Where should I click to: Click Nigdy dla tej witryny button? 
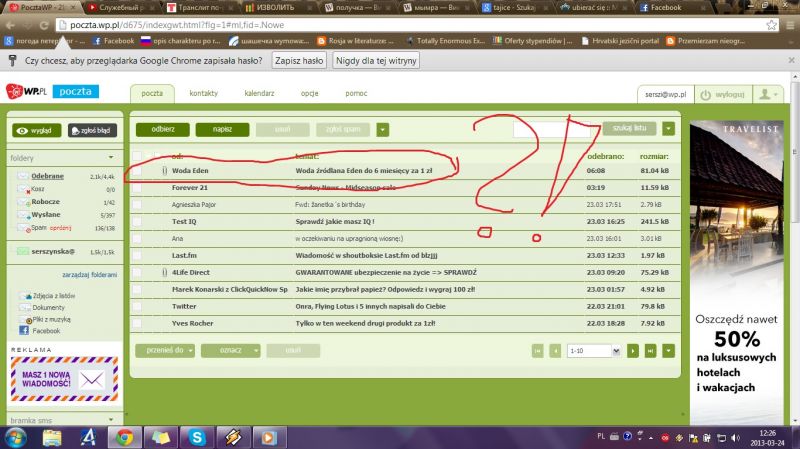(x=376, y=61)
